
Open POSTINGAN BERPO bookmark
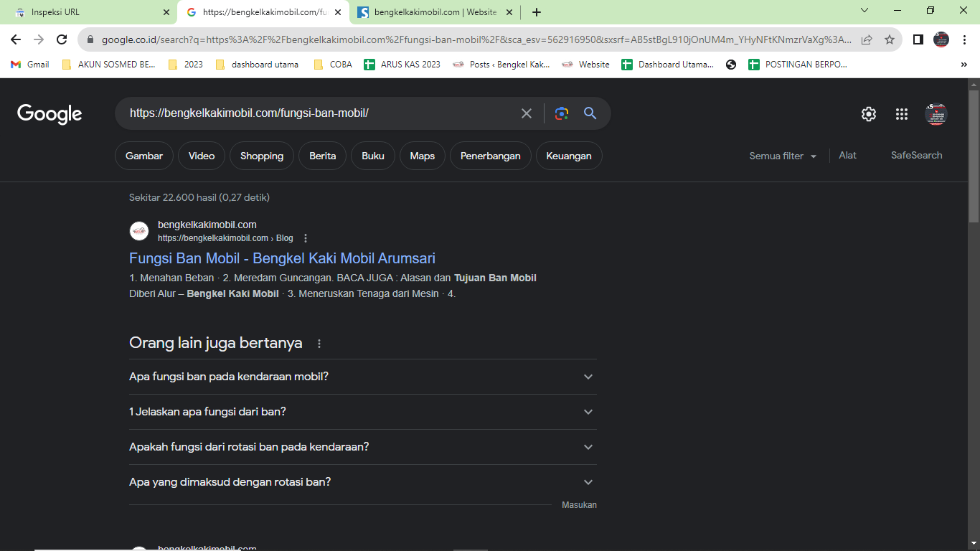tap(798, 65)
